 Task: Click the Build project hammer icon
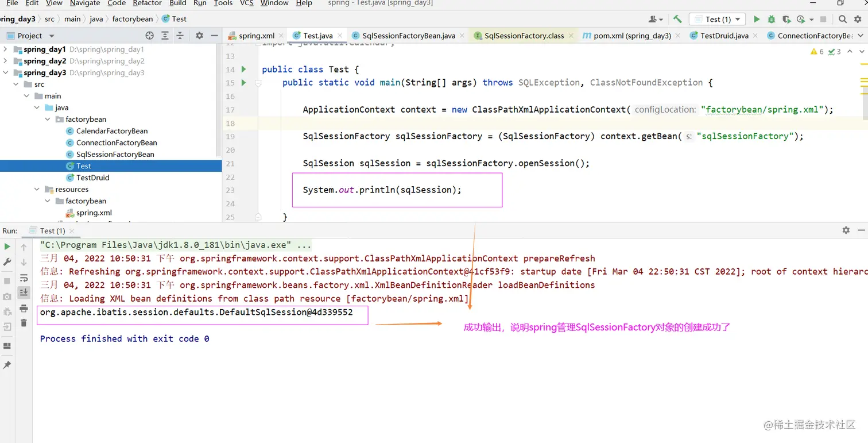click(677, 19)
